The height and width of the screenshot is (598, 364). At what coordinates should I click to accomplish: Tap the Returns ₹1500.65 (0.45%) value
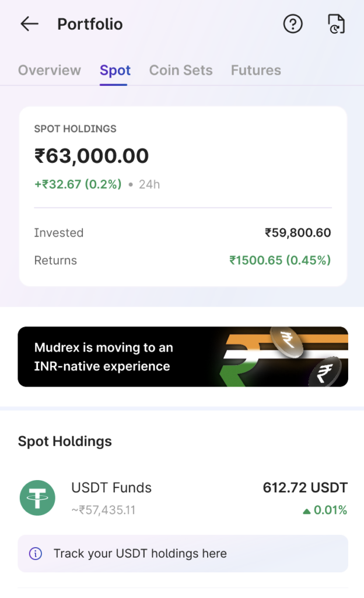click(280, 260)
